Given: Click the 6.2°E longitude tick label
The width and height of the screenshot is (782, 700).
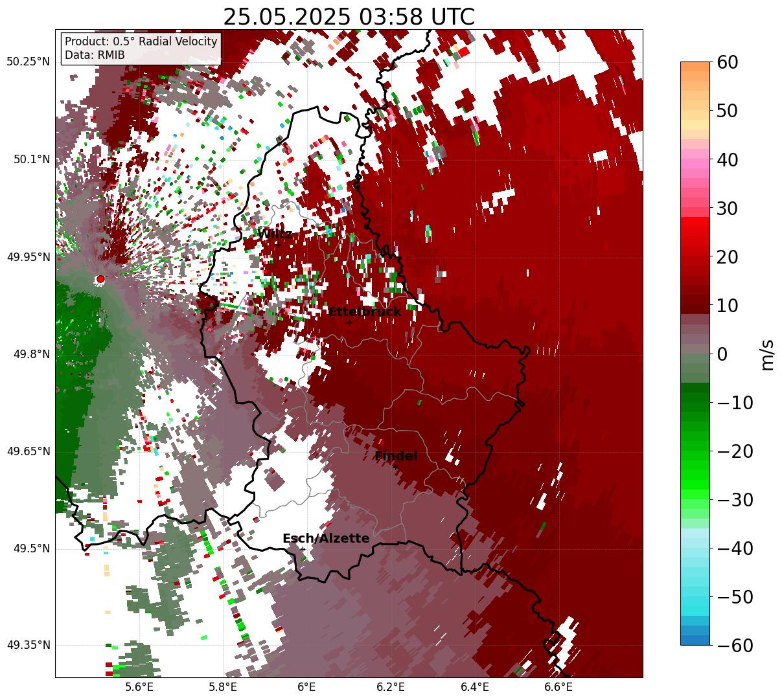Looking at the screenshot, I should click(391, 687).
